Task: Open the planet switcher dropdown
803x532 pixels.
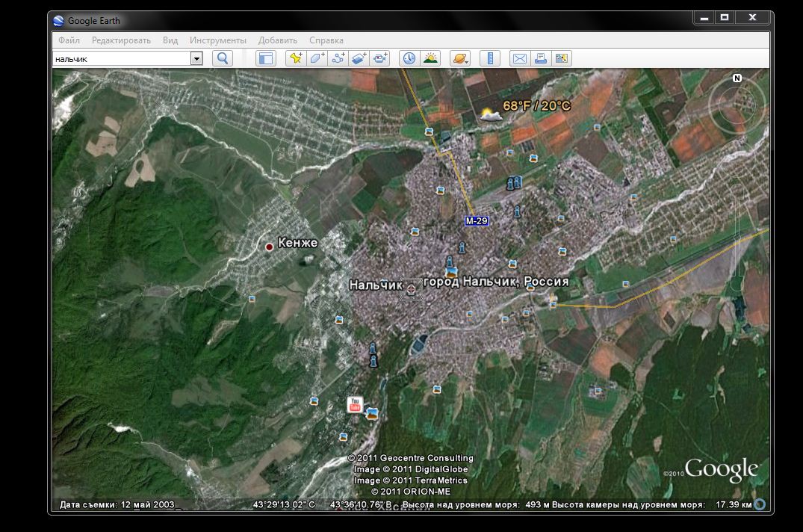Action: 459,58
